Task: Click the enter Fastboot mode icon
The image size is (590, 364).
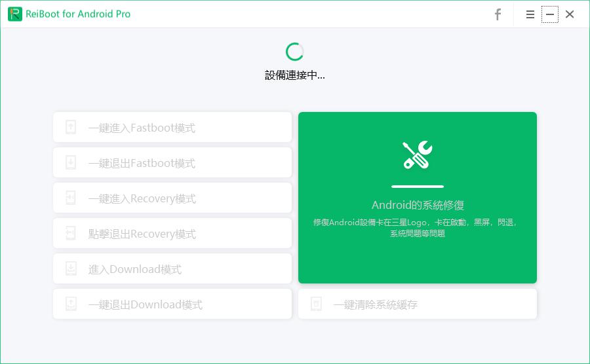Action: [71, 127]
